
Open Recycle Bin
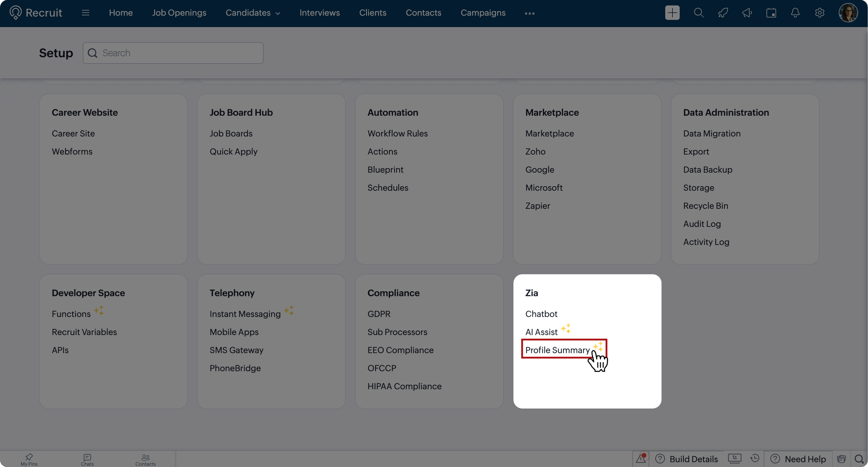pyautogui.click(x=706, y=206)
